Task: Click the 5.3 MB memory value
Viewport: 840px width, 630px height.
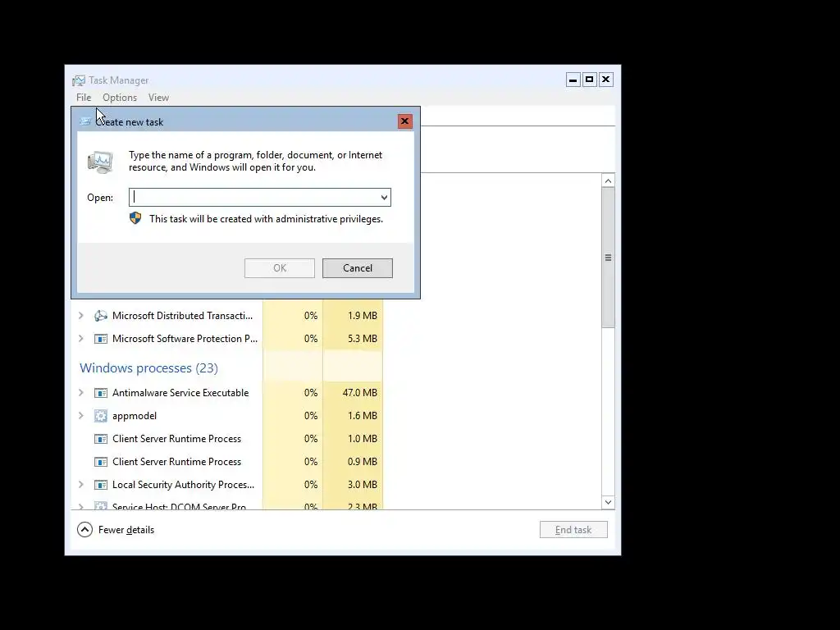Action: [362, 339]
